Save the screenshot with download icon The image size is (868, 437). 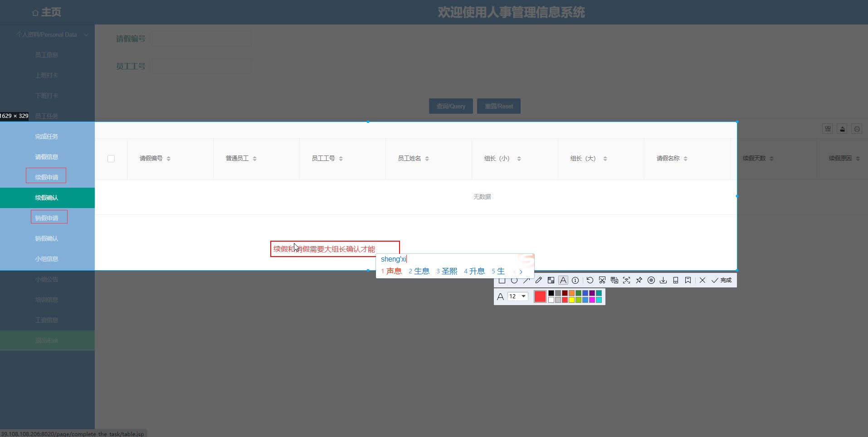coord(663,280)
